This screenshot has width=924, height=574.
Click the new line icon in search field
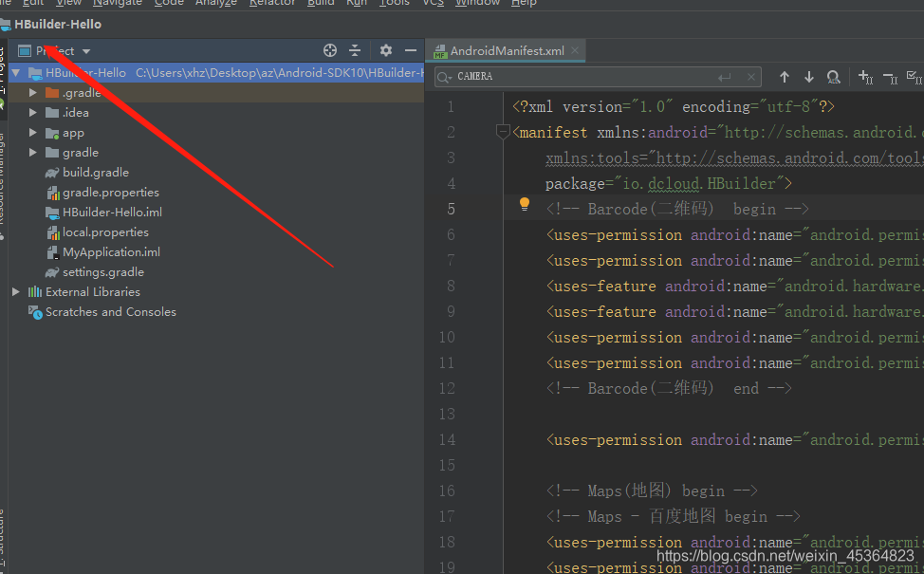coord(725,77)
